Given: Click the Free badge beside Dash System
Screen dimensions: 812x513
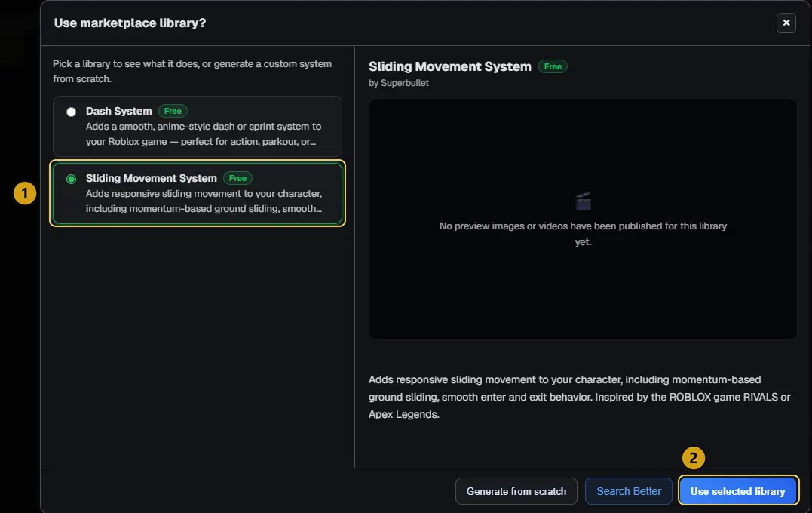Looking at the screenshot, I should pos(173,111).
